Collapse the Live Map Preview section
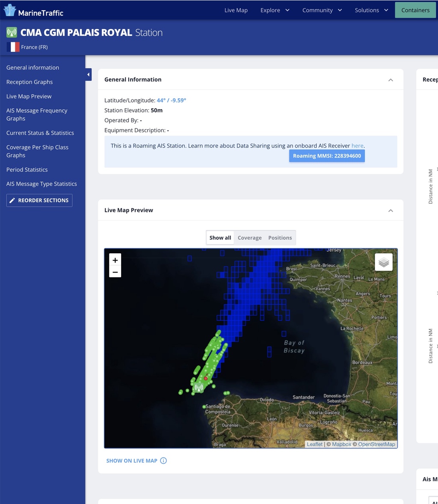Screen dimensions: 438x504 [391, 210]
